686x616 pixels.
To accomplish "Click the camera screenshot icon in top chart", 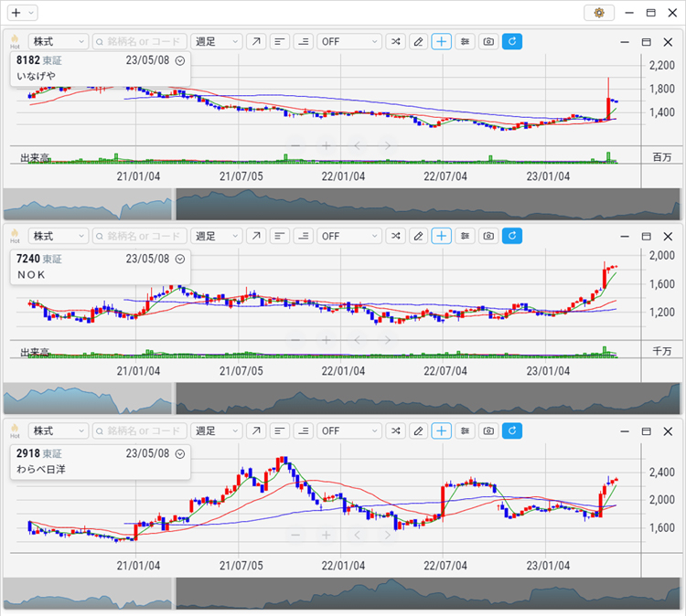I will [x=488, y=42].
